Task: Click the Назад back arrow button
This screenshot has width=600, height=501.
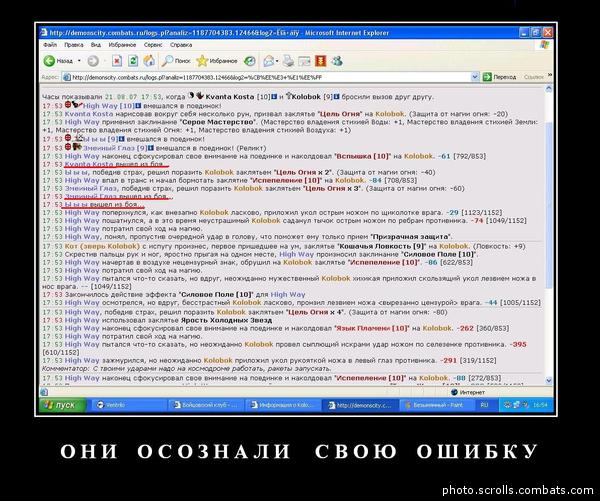Action: (57, 61)
